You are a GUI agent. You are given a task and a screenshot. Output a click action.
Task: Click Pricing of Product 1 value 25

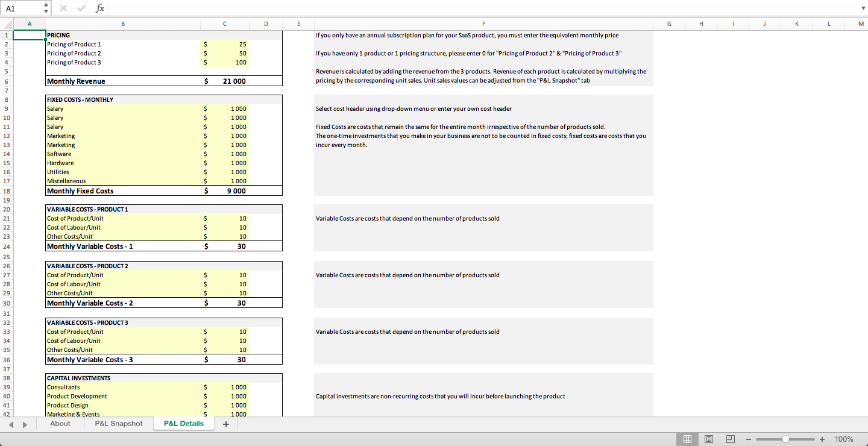[x=224, y=44]
